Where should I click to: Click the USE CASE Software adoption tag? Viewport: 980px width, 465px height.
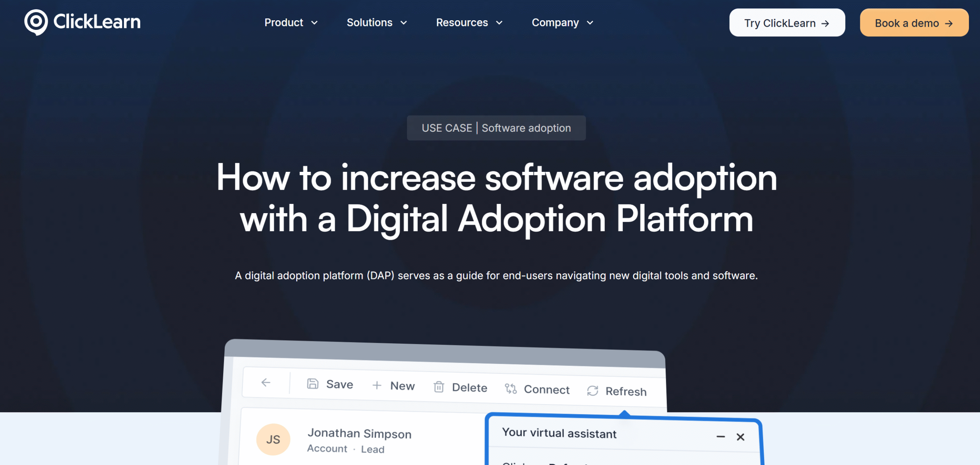click(x=496, y=128)
